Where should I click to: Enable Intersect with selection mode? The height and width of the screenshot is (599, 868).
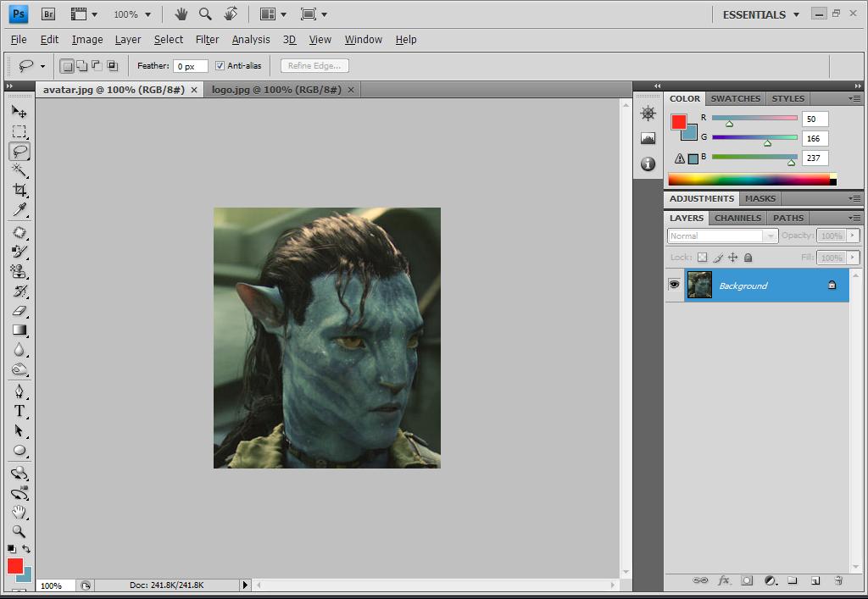[113, 66]
